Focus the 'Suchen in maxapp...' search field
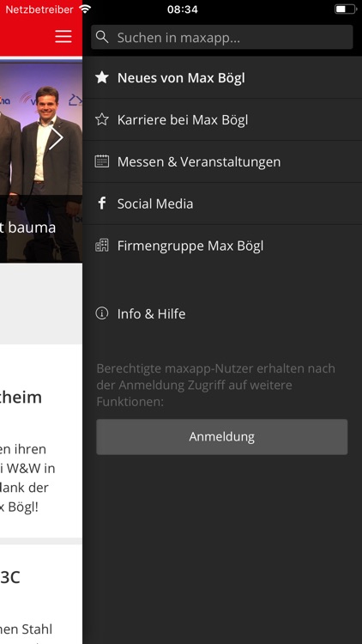 pos(221,38)
